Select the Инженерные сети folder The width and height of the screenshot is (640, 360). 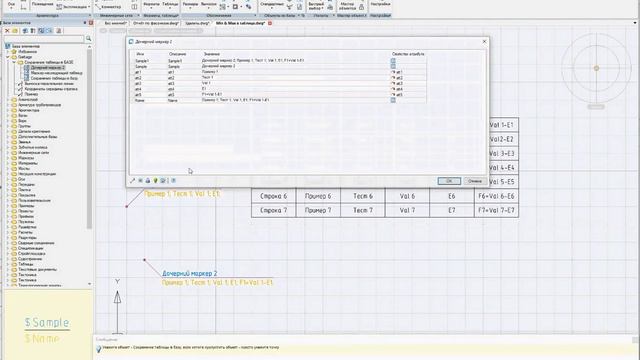click(33, 153)
